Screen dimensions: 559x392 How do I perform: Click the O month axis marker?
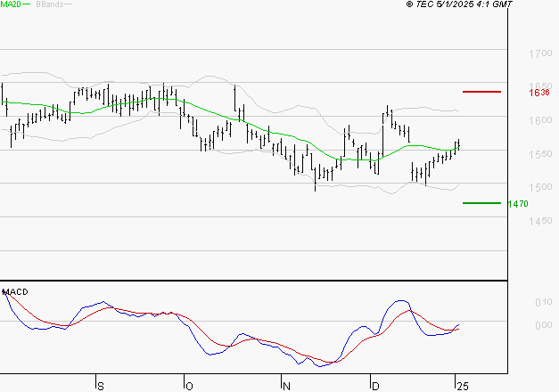point(189,387)
